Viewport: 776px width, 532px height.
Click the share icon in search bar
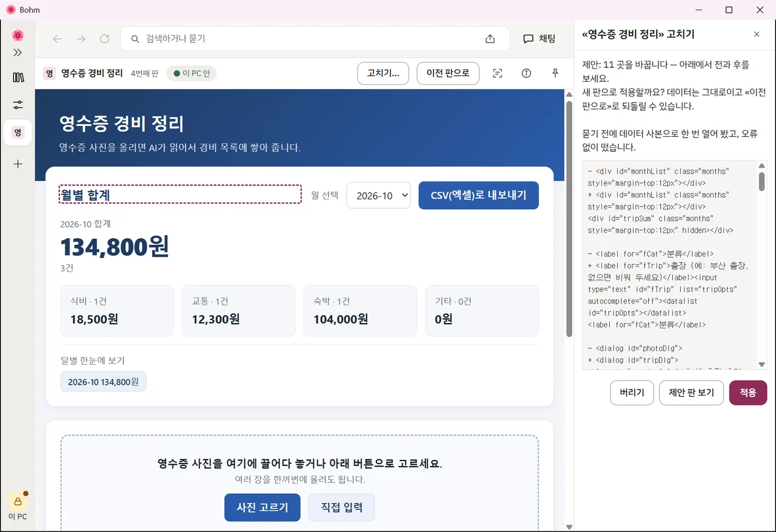tap(490, 39)
